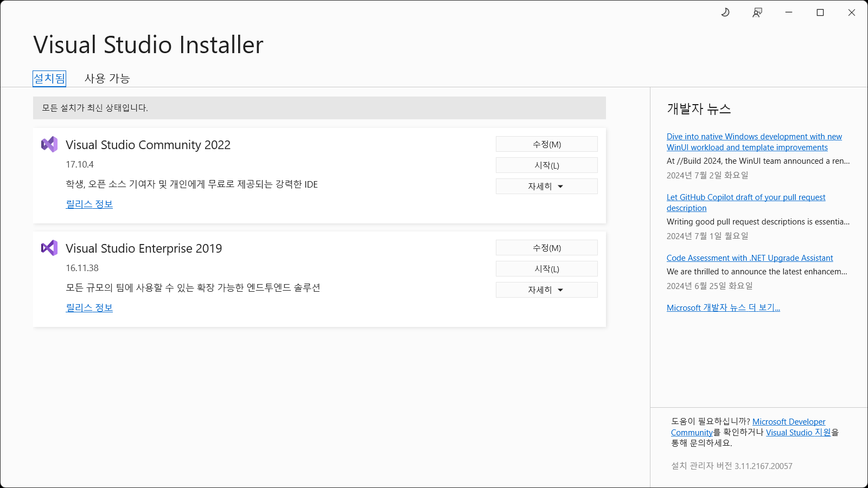Click news date 2024년 7월 2일 화요일
The height and width of the screenshot is (488, 868).
(707, 175)
